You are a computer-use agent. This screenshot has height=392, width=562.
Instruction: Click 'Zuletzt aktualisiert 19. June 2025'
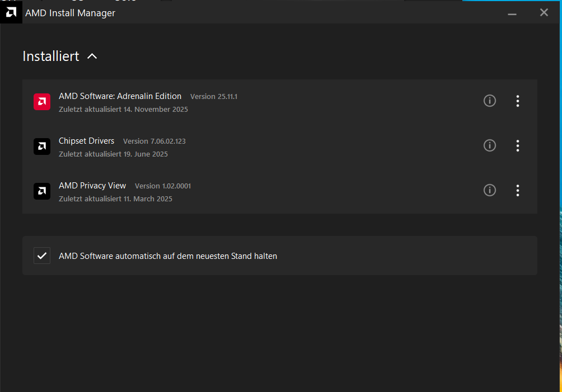pos(113,154)
